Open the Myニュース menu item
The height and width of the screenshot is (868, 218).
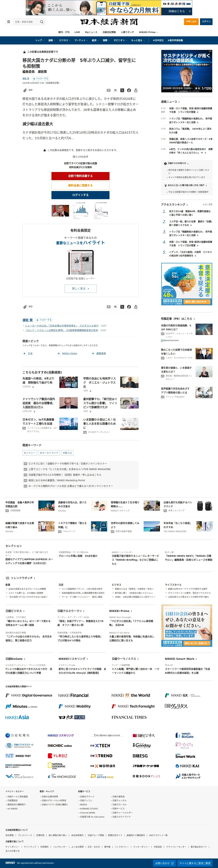[91, 32]
